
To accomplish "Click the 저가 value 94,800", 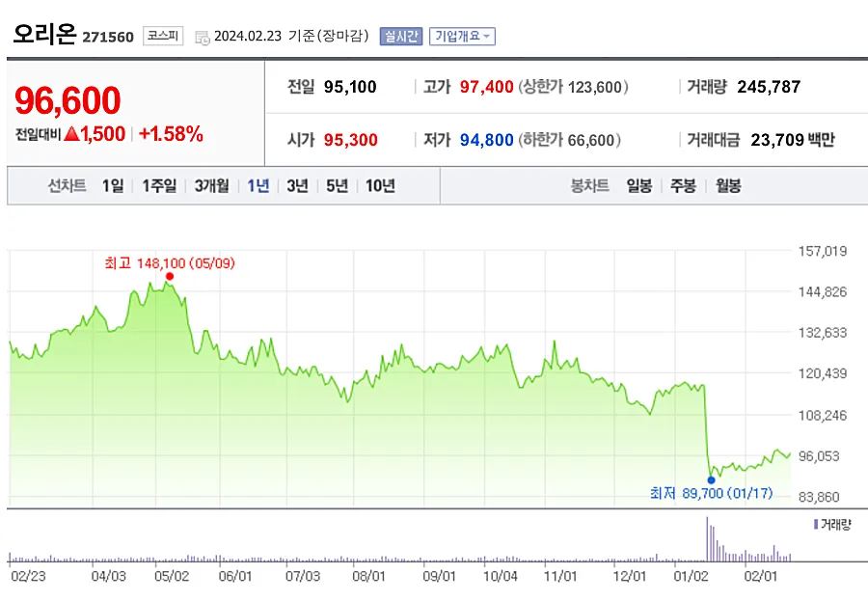I will click(x=487, y=140).
